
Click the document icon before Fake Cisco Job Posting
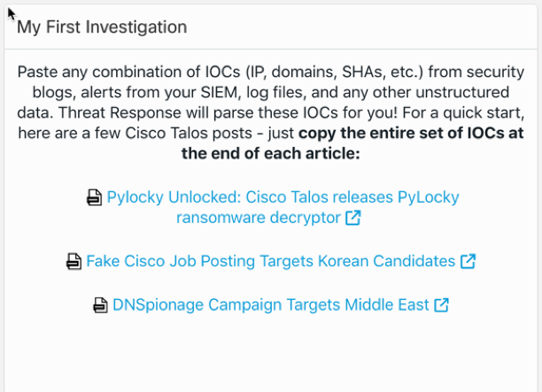pyautogui.click(x=74, y=262)
